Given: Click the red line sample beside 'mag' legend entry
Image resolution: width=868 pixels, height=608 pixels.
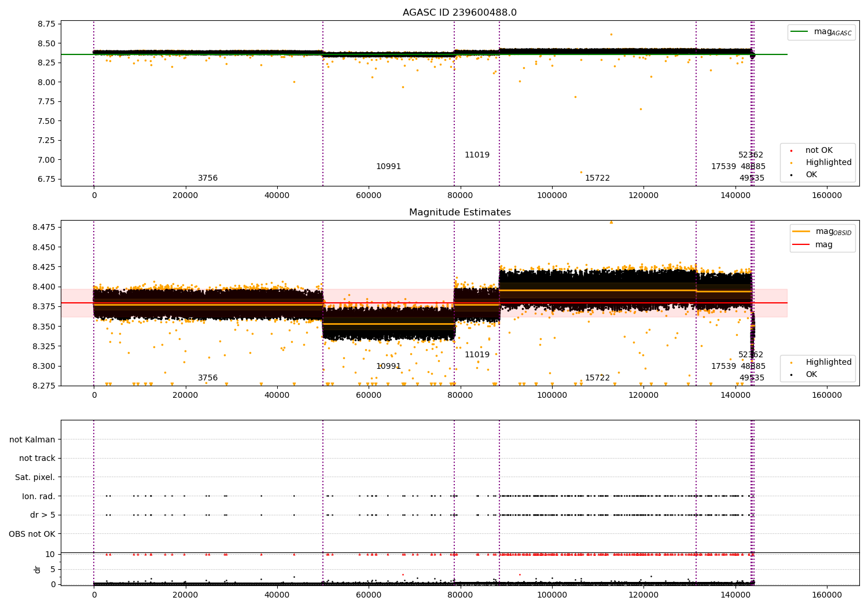Looking at the screenshot, I should coord(801,245).
